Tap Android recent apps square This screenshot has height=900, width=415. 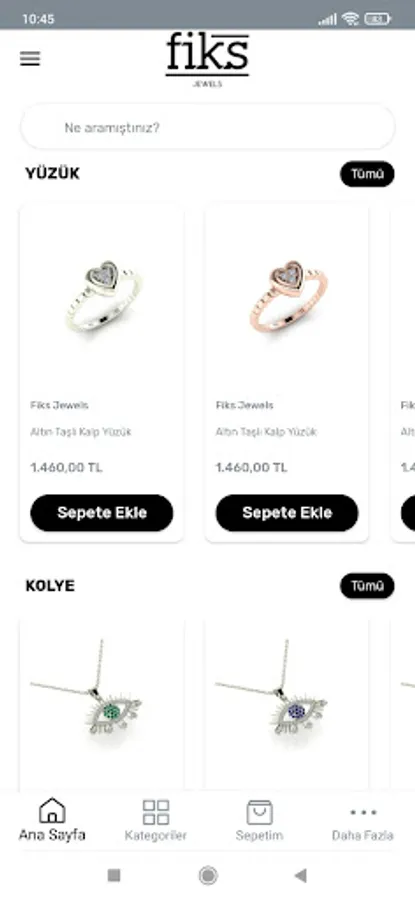point(114,875)
